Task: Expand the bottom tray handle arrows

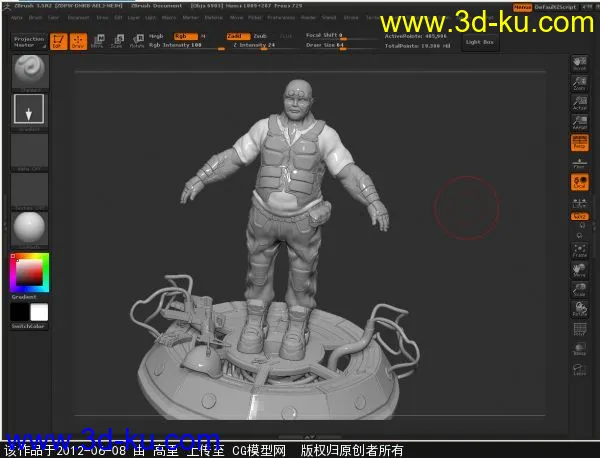Action: [x=309, y=437]
